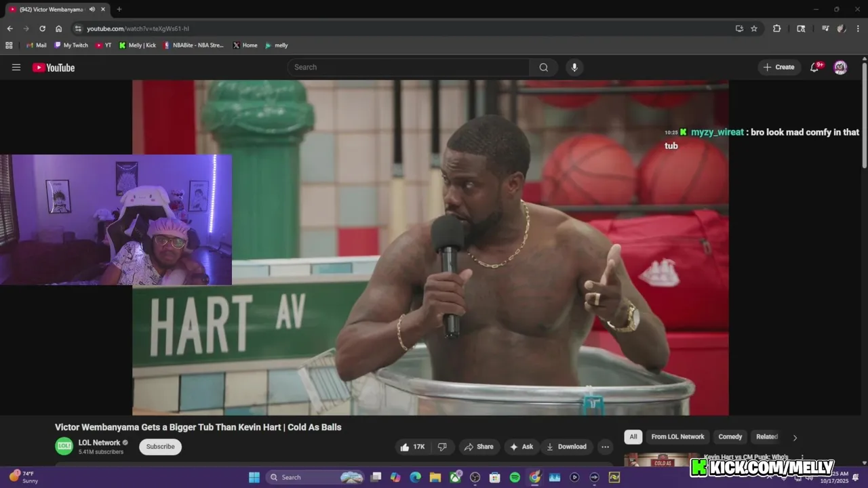Reload the page with refresh icon
868x488 pixels.
pos(42,28)
